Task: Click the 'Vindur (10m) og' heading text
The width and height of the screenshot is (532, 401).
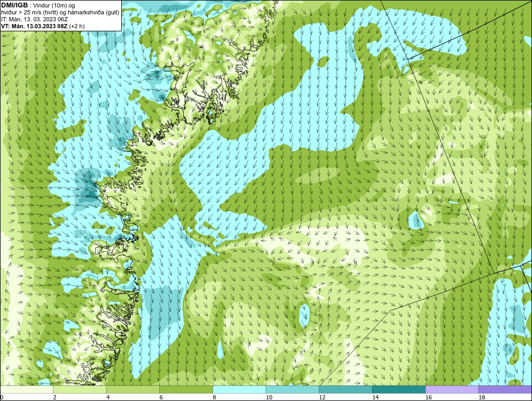Action: [55, 6]
